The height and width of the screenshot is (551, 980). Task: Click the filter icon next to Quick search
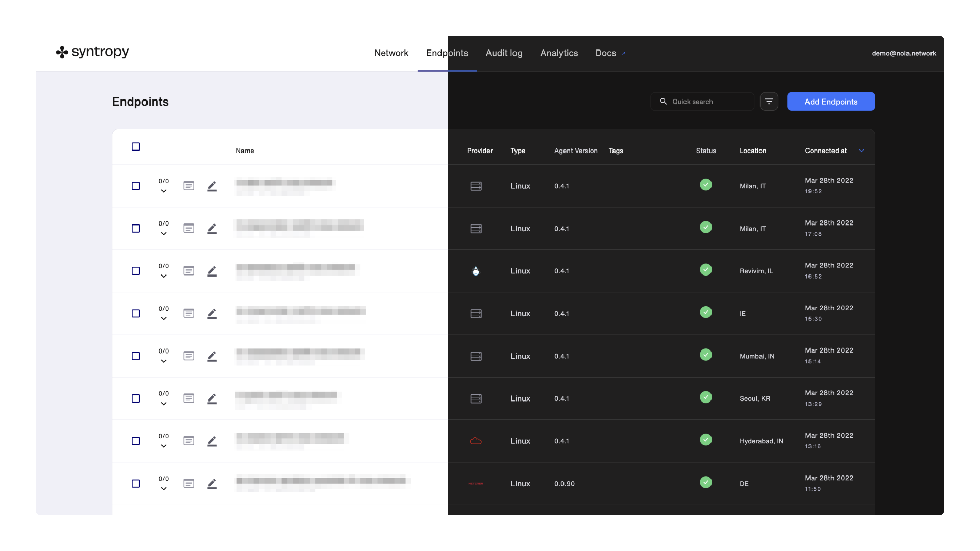click(x=769, y=102)
